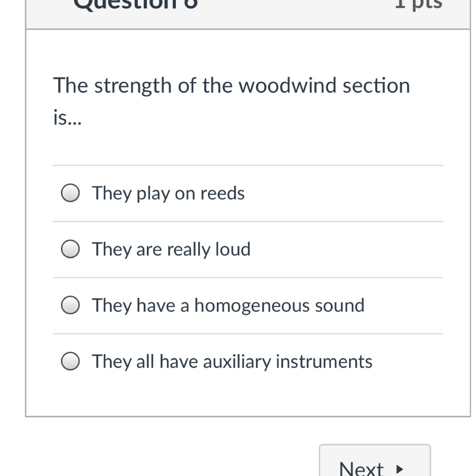Image resolution: width=476 pixels, height=476 pixels.
Task: Click the 'They have a homogeneous sound' label
Action: point(228,305)
